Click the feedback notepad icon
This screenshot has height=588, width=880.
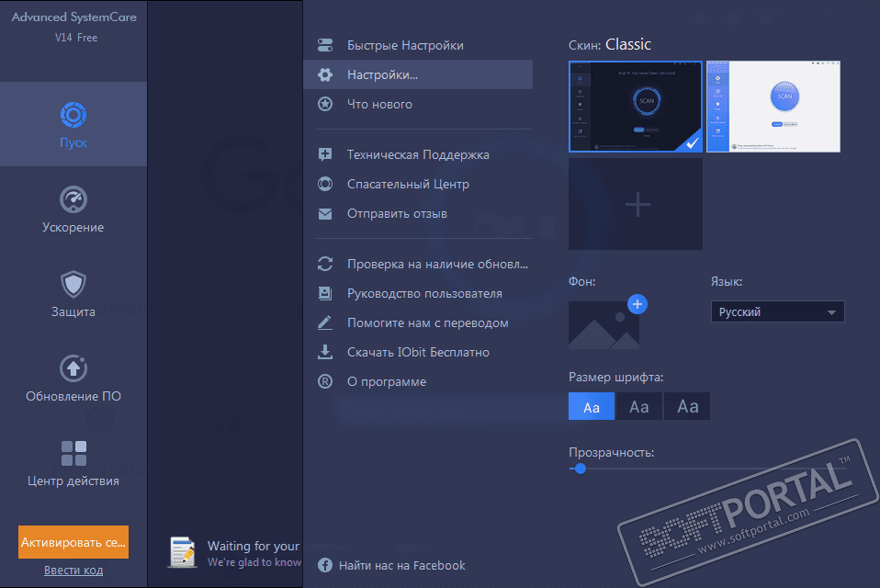183,552
